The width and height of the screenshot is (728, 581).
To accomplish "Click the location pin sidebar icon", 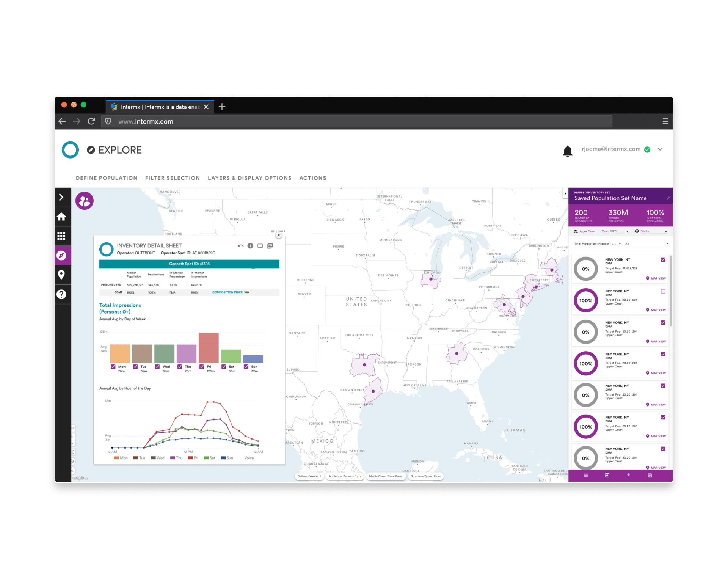I will click(61, 275).
